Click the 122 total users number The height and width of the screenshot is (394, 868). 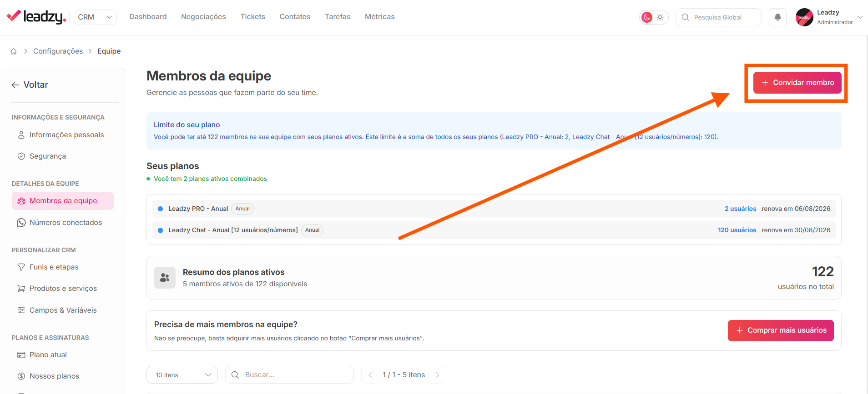[x=823, y=272]
